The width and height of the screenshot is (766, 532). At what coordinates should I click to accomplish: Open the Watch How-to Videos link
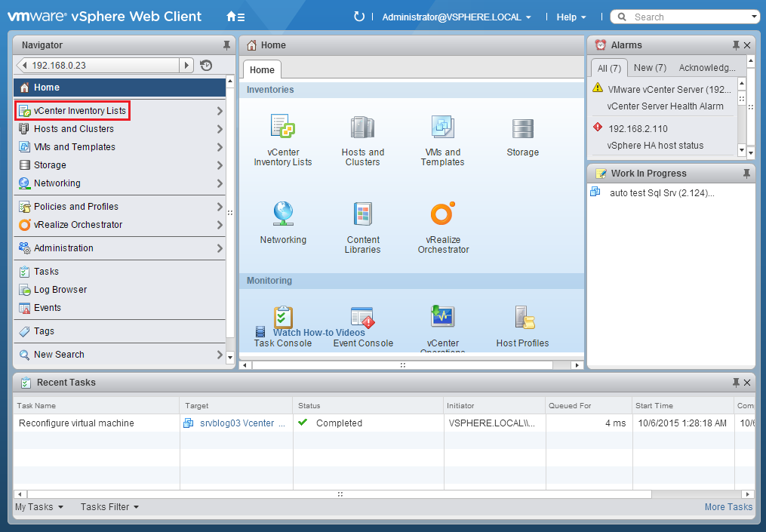[x=318, y=333]
